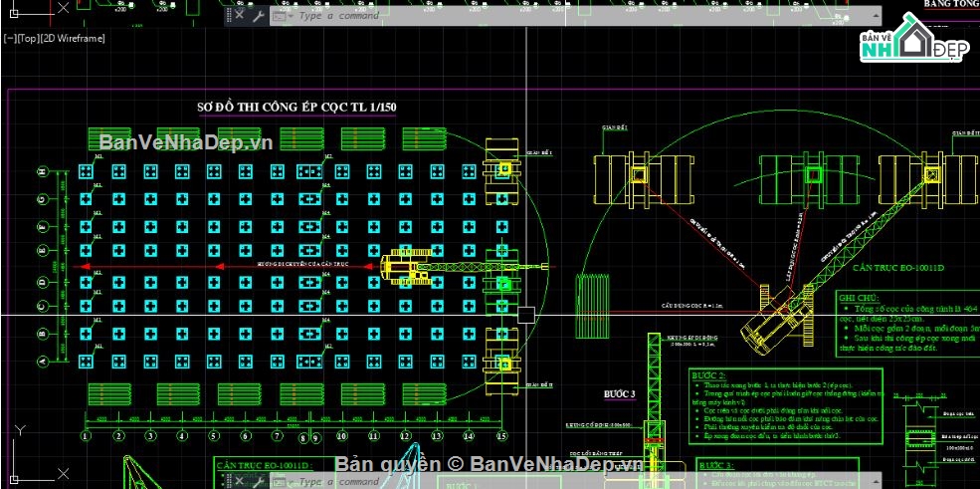
Task: Select 'HƯỚNG DI CHUYỂN CỦA CẦN TRỤC' label
Action: click(301, 265)
